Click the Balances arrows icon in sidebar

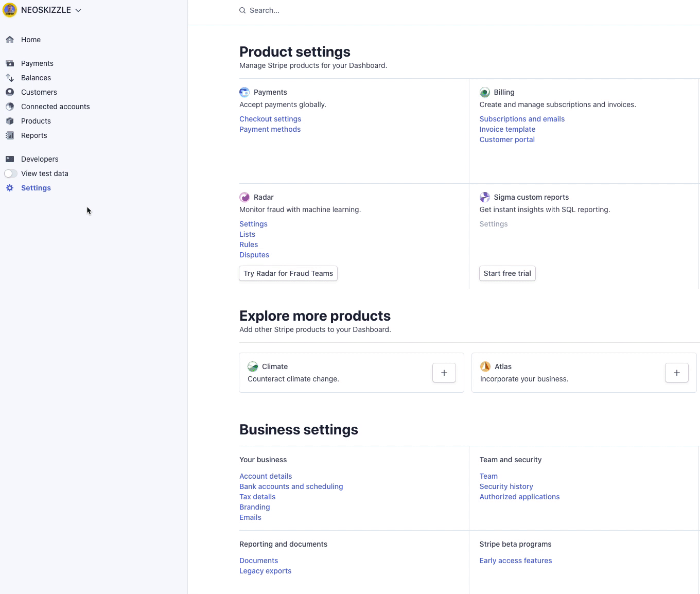coord(10,78)
